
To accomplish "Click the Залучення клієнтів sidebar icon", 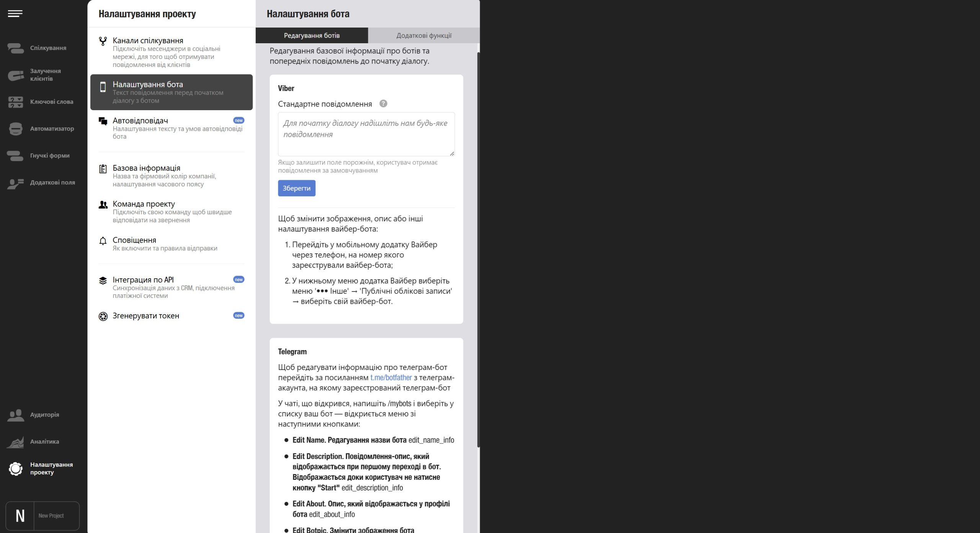I will point(16,75).
